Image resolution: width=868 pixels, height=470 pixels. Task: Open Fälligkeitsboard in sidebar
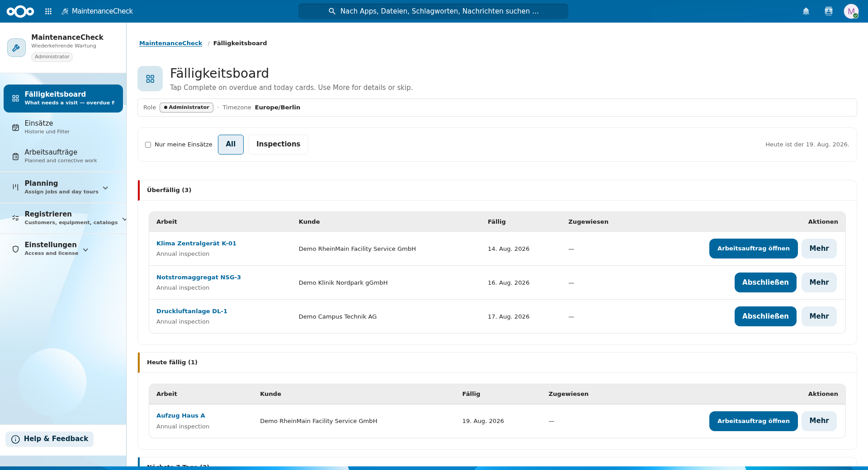tap(63, 99)
